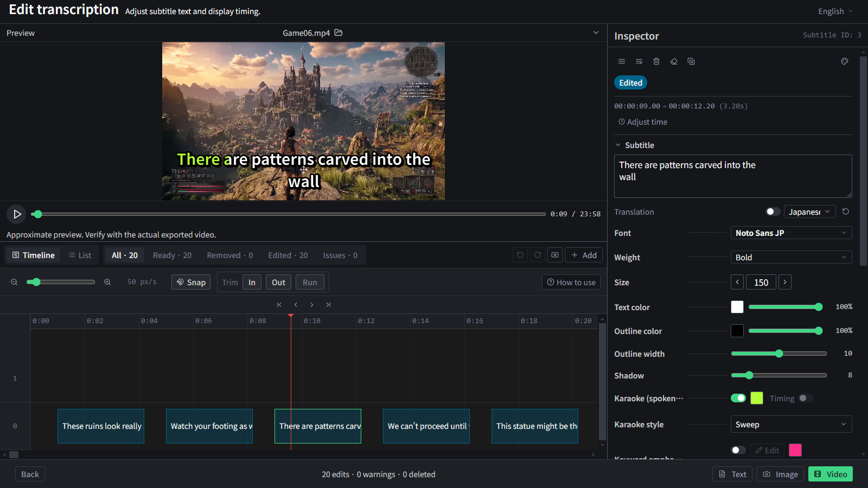Increase font size with right arrow

point(785,282)
